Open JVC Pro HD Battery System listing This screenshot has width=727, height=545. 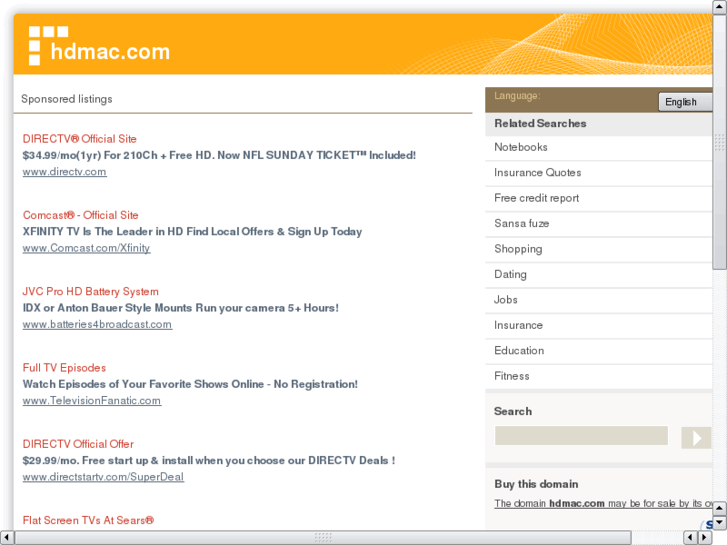coord(90,291)
